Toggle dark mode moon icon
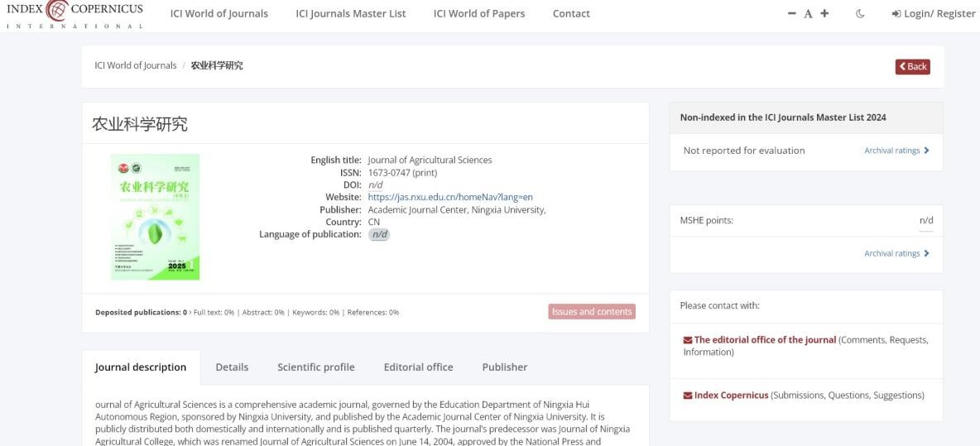 click(x=860, y=14)
